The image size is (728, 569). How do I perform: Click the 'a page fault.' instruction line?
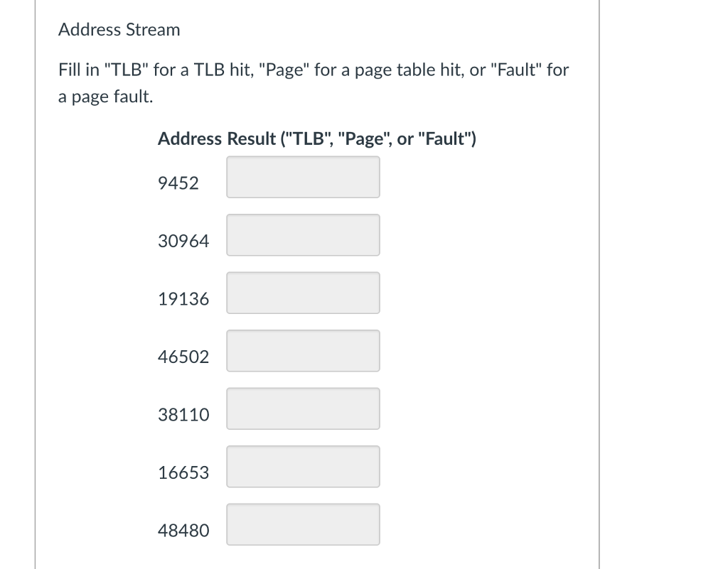[x=105, y=97]
